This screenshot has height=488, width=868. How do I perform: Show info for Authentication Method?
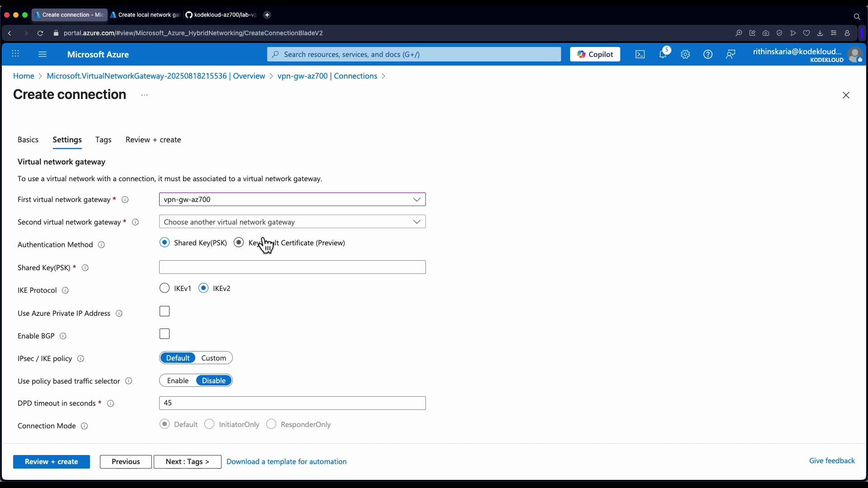(102, 245)
